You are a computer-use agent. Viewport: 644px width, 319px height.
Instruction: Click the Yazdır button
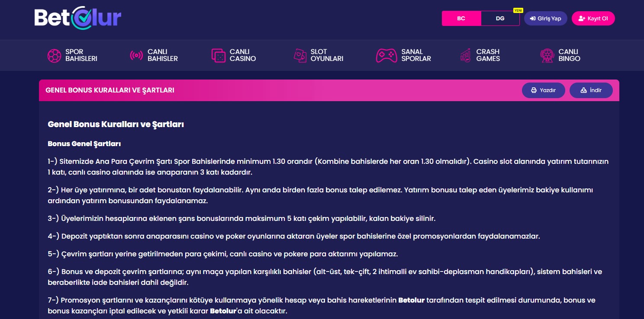point(544,90)
